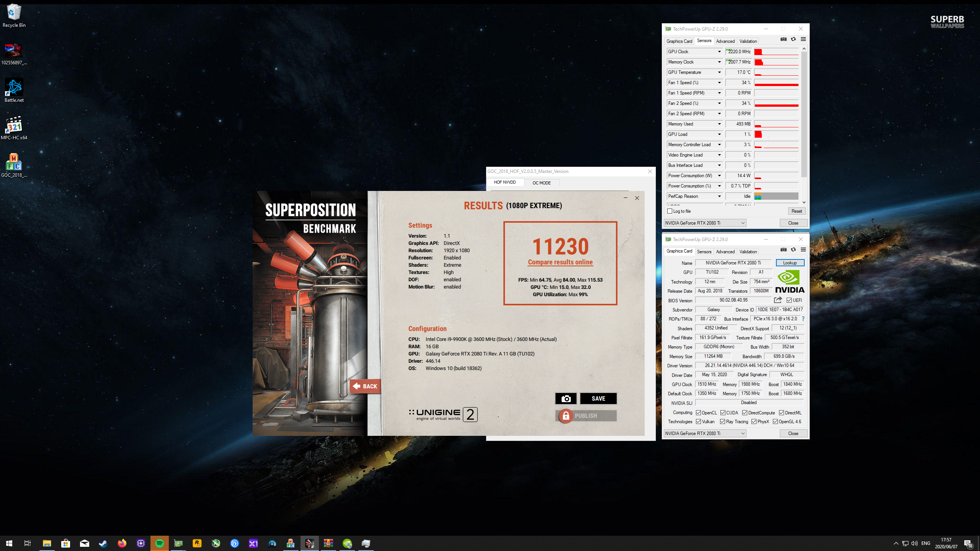Open Rockstar Games Launcher from taskbar

coord(197,543)
